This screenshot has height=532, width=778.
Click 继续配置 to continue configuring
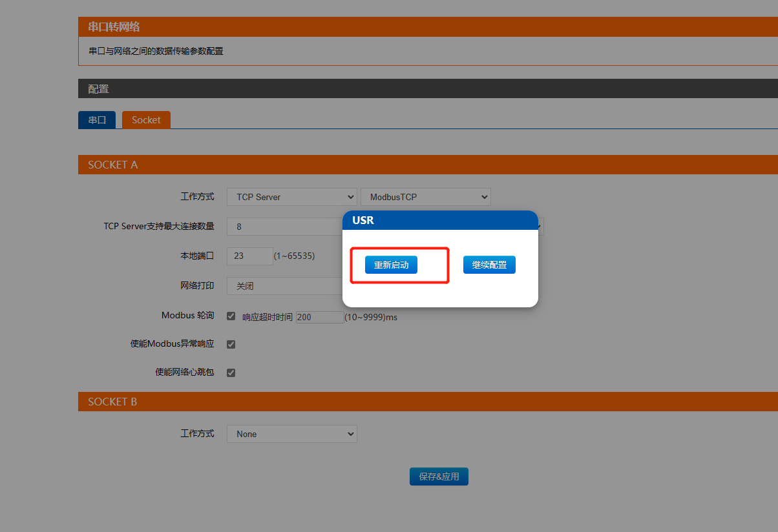tap(489, 265)
